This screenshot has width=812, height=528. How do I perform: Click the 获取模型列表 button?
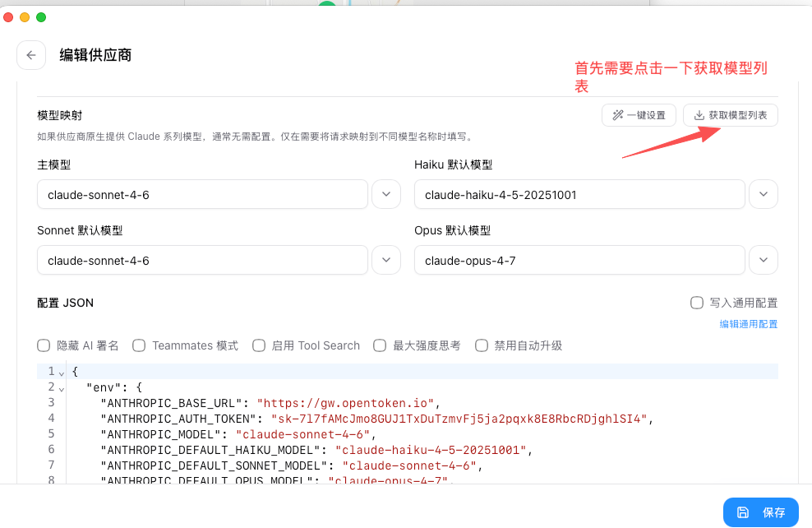click(x=730, y=115)
